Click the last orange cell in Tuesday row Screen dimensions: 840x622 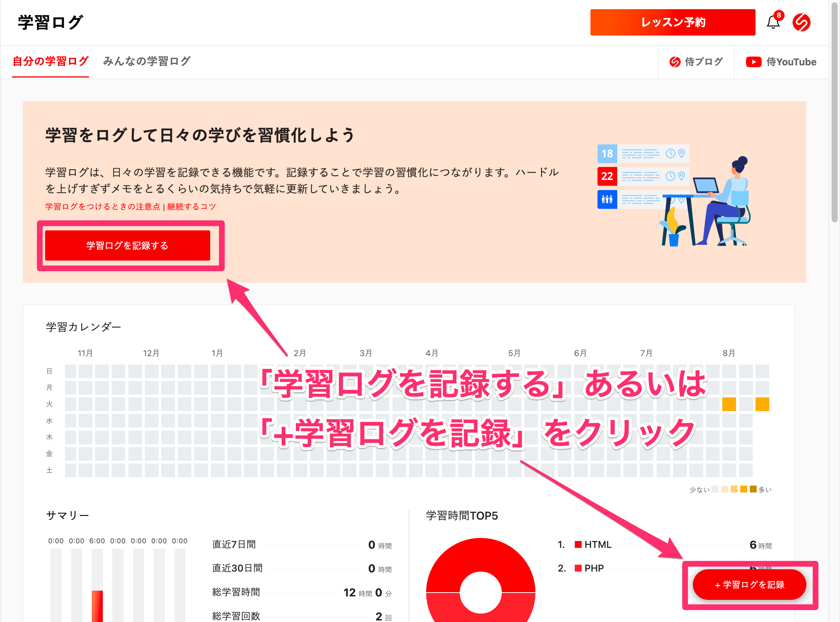click(762, 404)
